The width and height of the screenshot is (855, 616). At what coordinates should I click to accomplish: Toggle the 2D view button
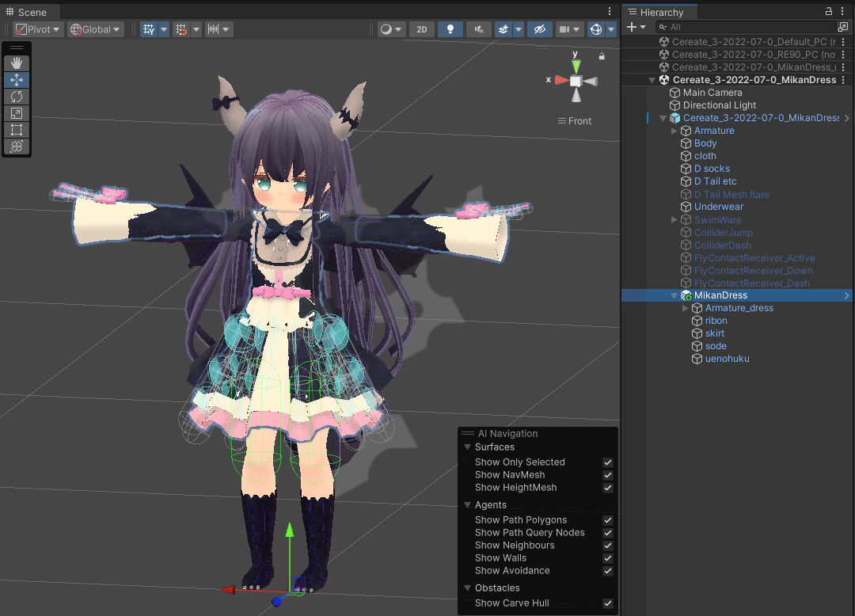(x=422, y=29)
